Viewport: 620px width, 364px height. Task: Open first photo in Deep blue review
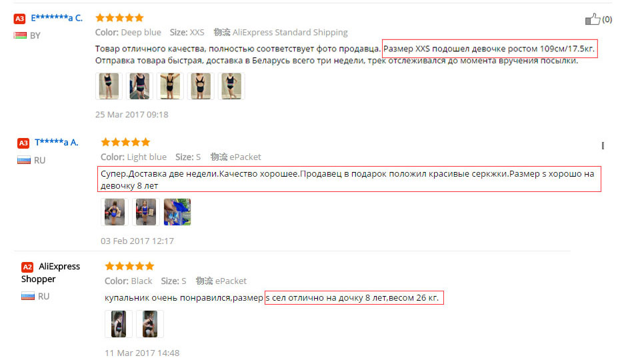click(x=109, y=86)
